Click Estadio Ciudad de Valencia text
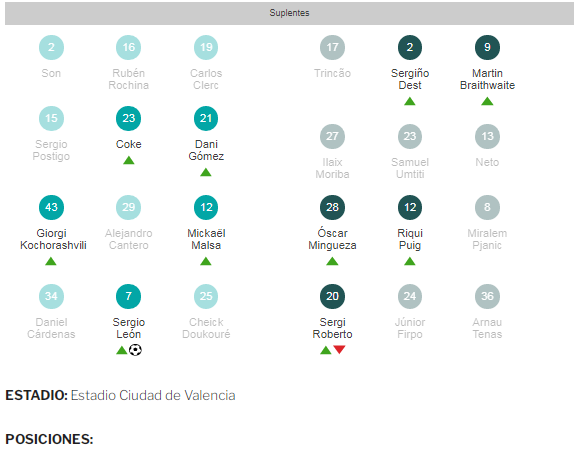Viewport: 579px width, 455px height. point(153,396)
